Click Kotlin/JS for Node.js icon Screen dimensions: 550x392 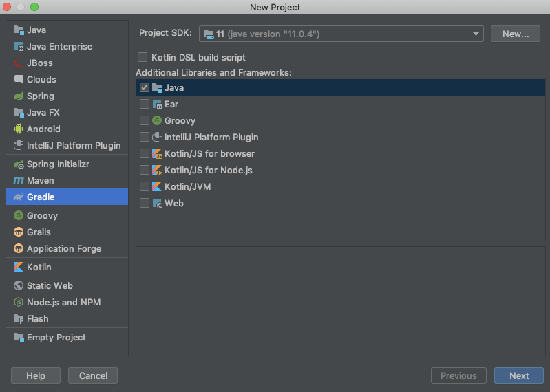157,171
